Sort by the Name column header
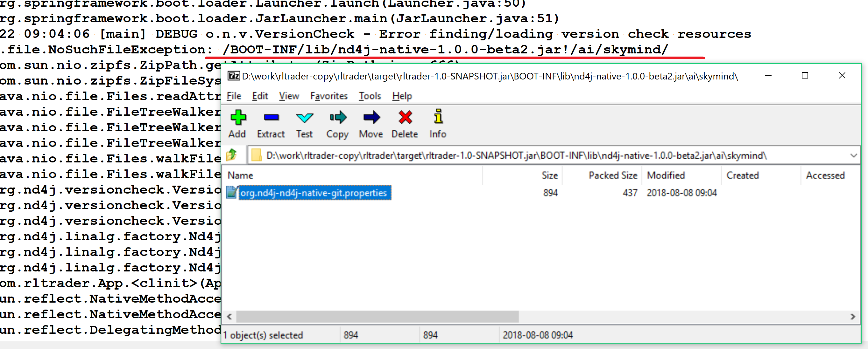 click(x=240, y=175)
